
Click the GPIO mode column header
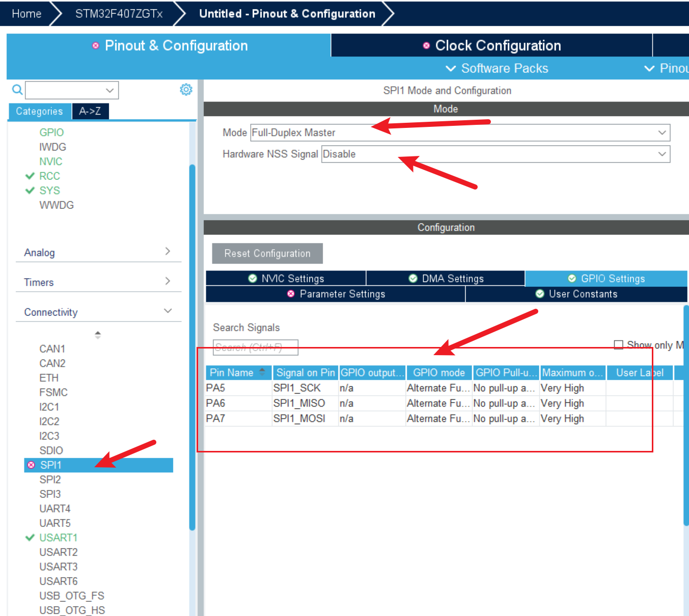pyautogui.click(x=438, y=372)
